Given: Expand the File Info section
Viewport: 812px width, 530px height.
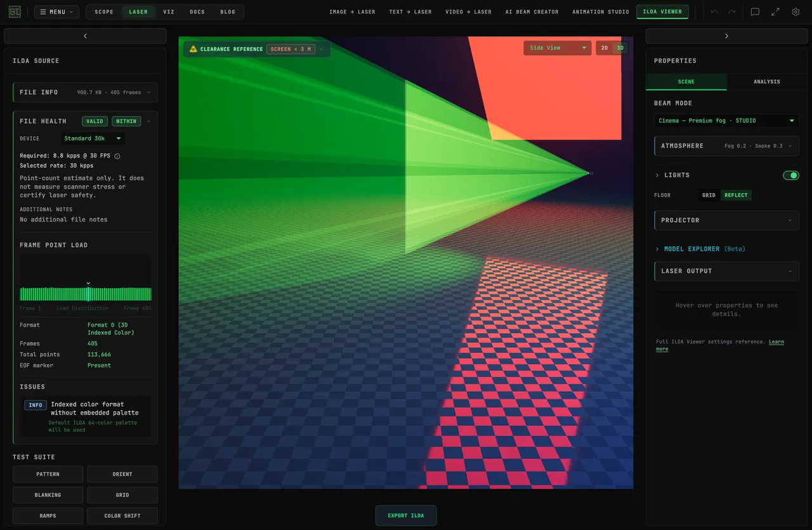Looking at the screenshot, I should pos(85,92).
